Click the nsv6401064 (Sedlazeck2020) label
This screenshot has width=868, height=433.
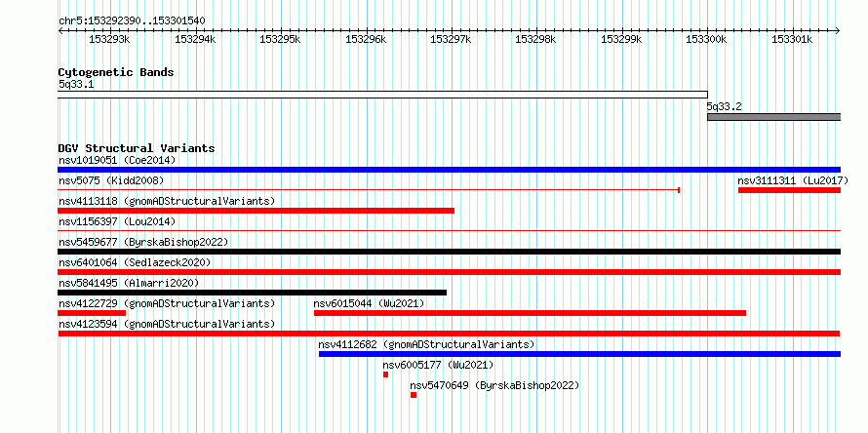tap(135, 262)
